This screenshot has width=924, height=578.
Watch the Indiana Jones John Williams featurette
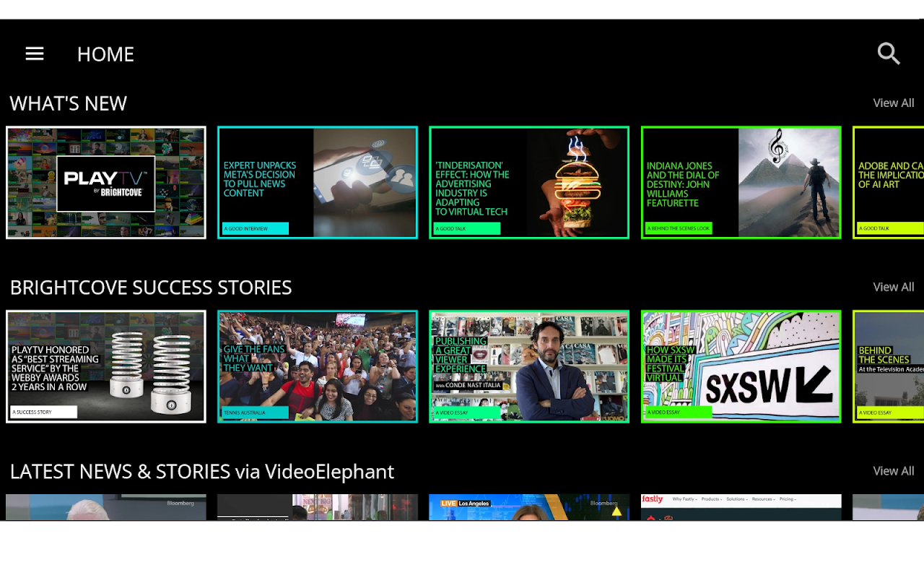point(741,183)
